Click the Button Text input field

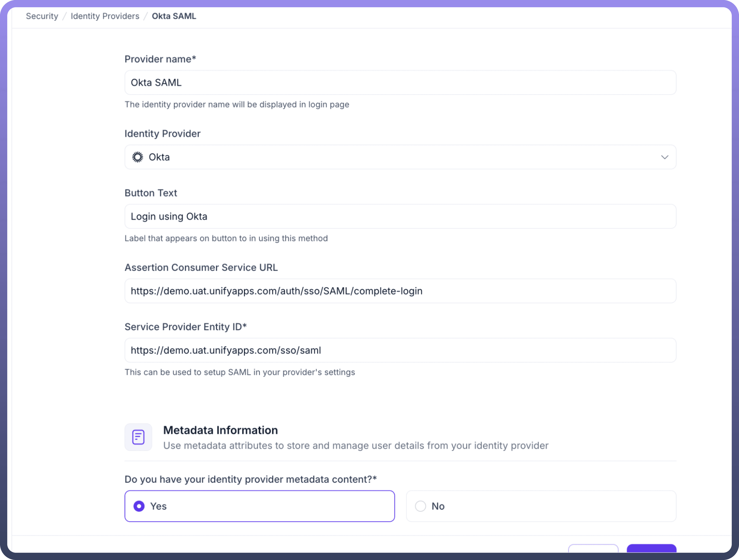(x=400, y=217)
